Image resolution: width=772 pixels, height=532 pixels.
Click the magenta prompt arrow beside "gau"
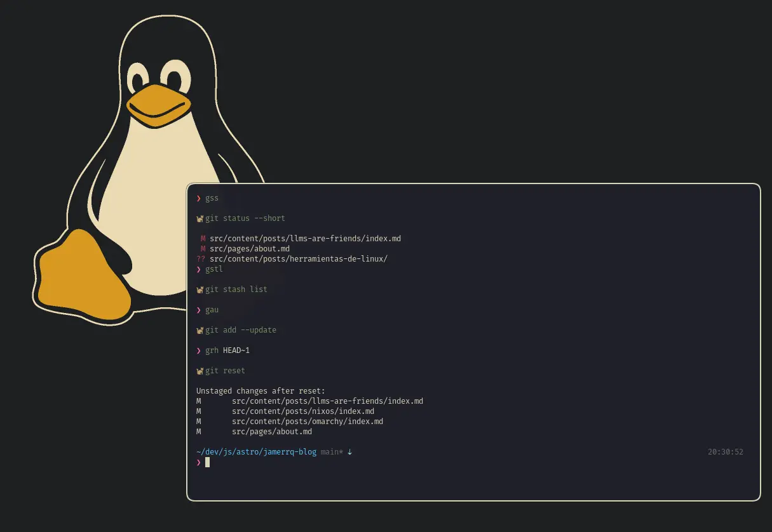pos(198,309)
